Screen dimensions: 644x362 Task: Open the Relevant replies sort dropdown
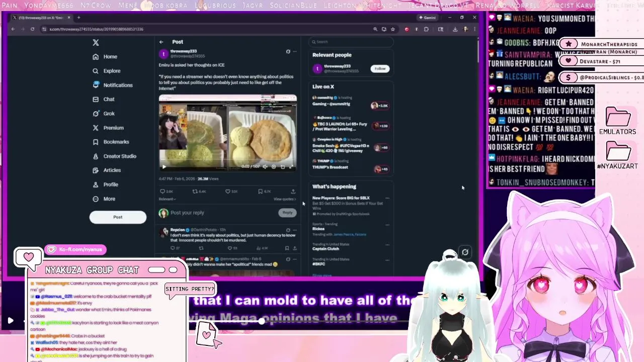pos(167,199)
